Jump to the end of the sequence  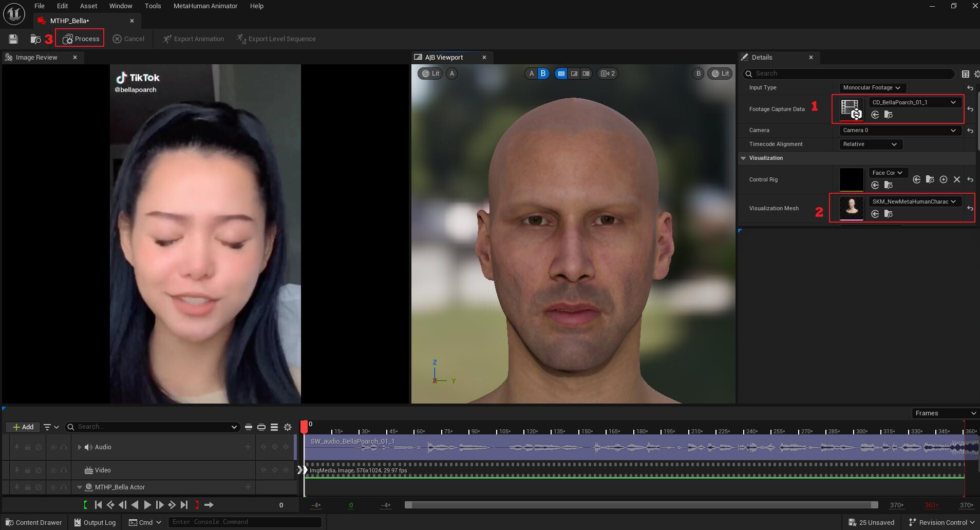pyautogui.click(x=184, y=505)
